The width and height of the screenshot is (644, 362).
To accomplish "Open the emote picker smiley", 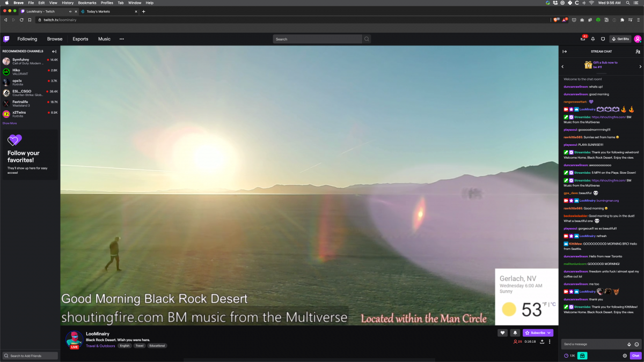I will point(636,344).
